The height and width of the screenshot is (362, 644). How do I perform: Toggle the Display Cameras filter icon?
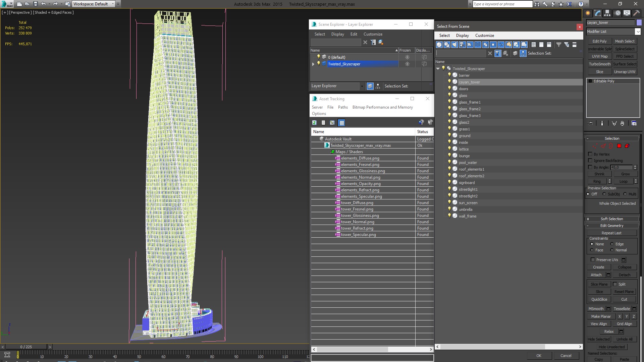(462, 45)
